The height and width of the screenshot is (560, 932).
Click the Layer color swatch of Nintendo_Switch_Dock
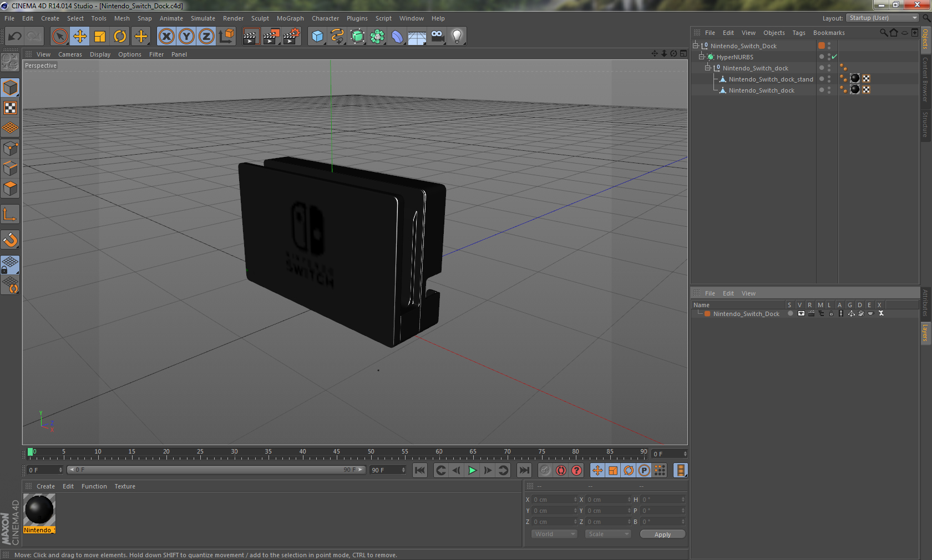pyautogui.click(x=707, y=314)
